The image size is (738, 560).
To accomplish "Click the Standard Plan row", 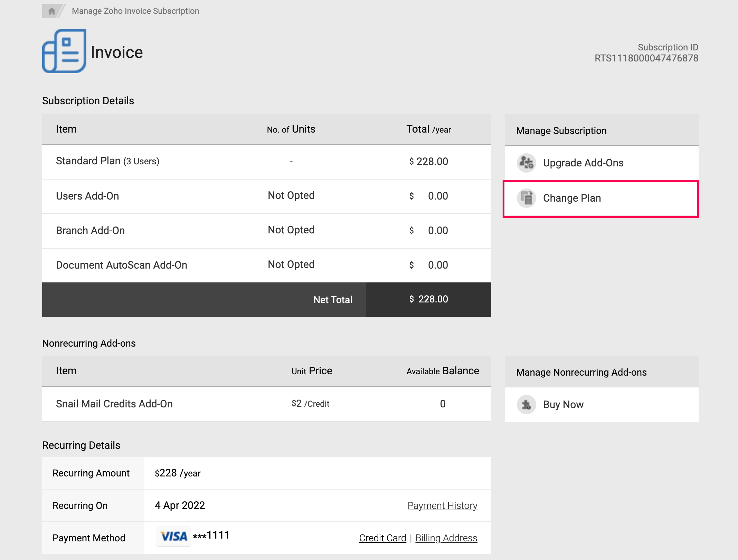I will click(x=107, y=161).
